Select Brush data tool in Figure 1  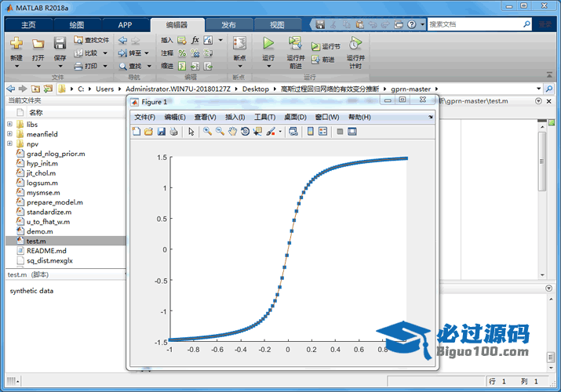pyautogui.click(x=271, y=132)
